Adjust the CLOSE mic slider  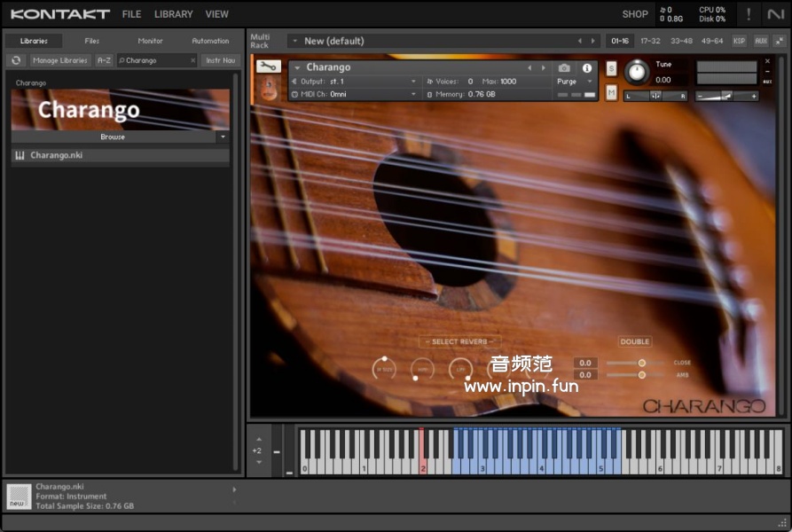[641, 363]
